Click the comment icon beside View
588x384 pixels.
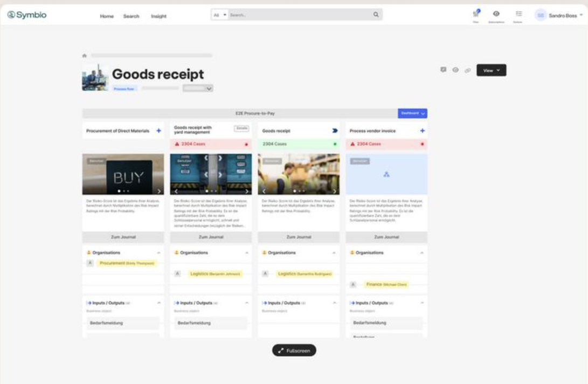click(x=443, y=70)
